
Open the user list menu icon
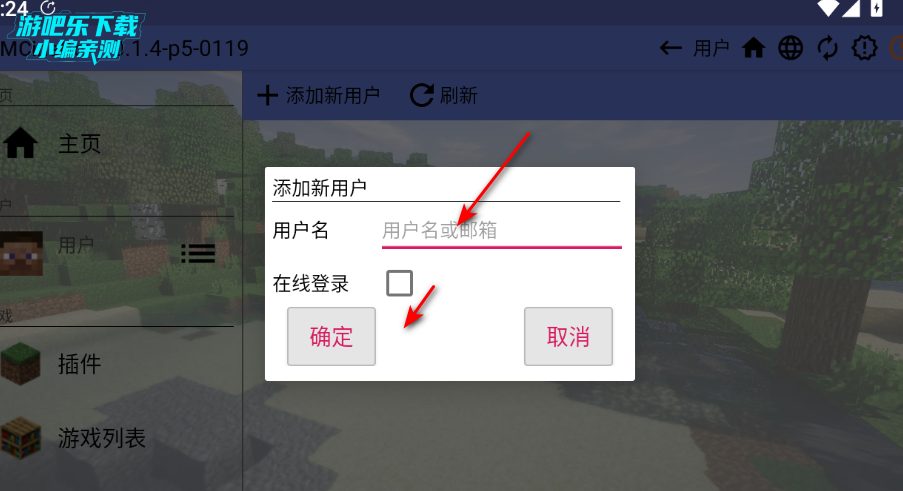tap(198, 253)
